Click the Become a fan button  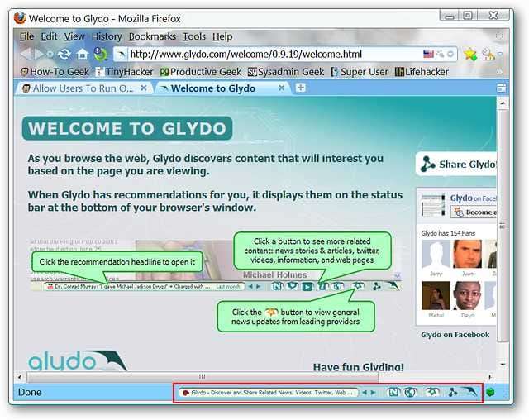coord(474,212)
